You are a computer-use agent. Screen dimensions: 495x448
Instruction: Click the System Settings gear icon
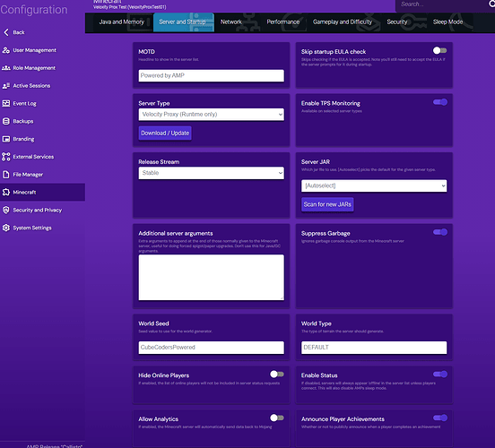click(x=6, y=228)
